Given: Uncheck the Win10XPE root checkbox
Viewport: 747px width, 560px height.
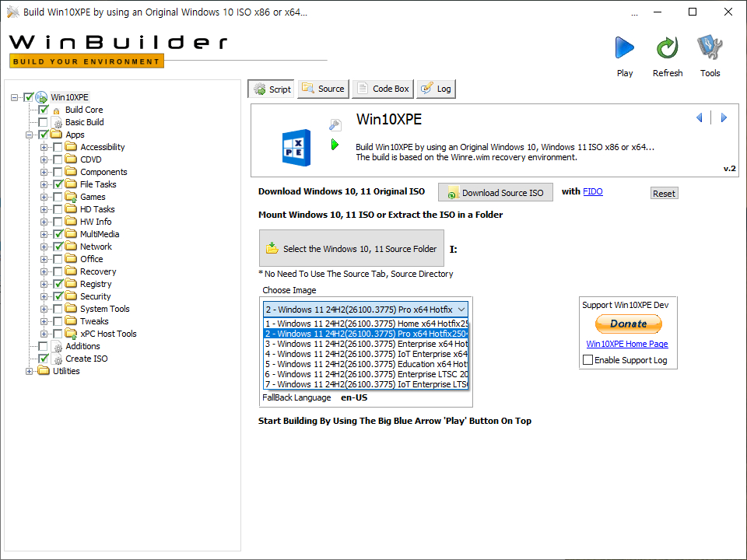Looking at the screenshot, I should click(29, 97).
